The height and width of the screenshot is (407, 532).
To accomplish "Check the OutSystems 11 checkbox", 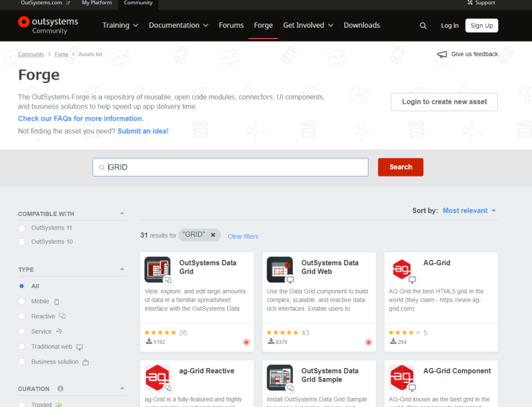I will point(21,228).
